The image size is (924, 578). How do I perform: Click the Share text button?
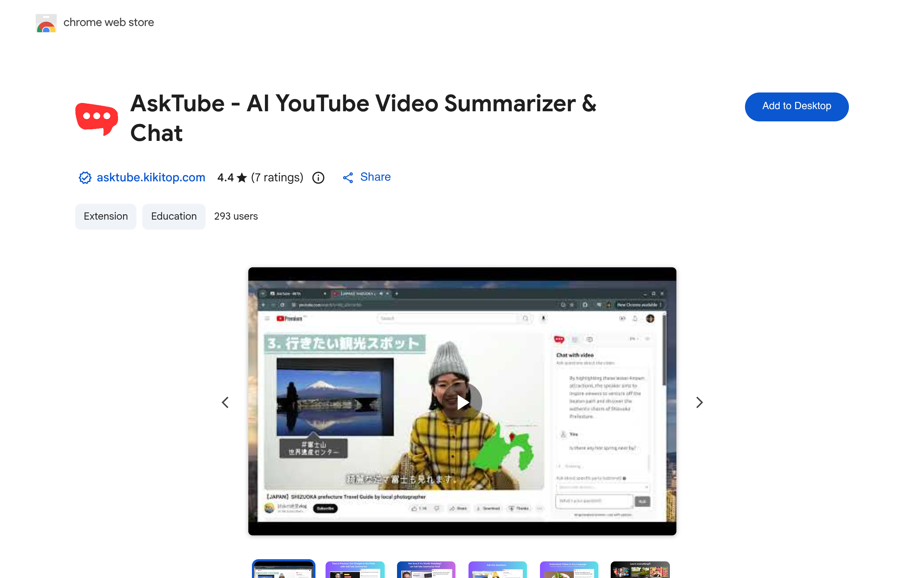click(x=375, y=177)
